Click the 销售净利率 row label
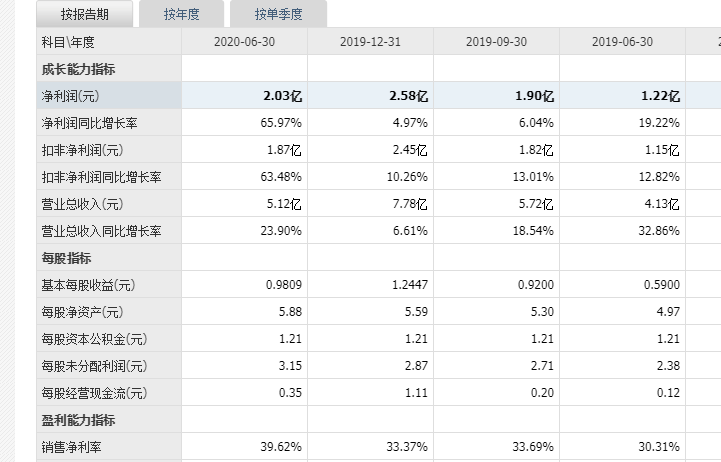 (x=72, y=447)
